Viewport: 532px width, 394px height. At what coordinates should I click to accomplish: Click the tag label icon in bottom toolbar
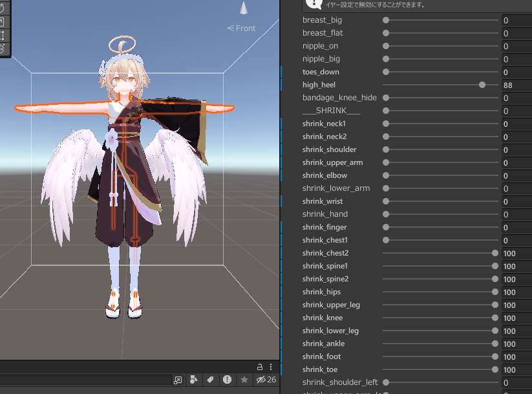(x=211, y=380)
